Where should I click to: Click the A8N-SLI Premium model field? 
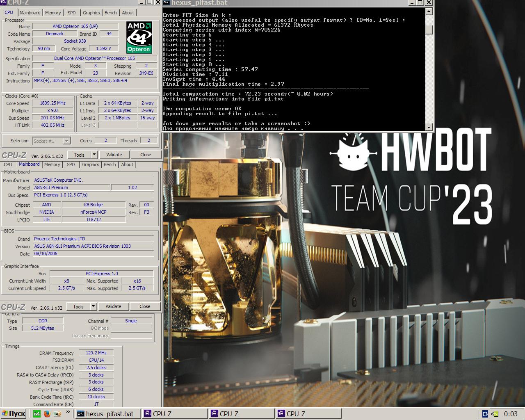71,187
